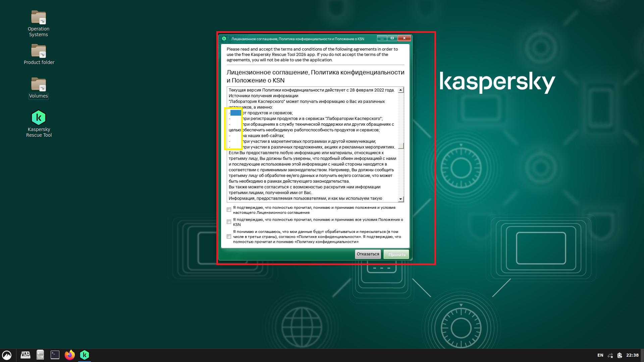This screenshot has width=644, height=362.
Task: Click the line starting 'Вы также можете согласиться'
Action: pyautogui.click(x=305, y=187)
